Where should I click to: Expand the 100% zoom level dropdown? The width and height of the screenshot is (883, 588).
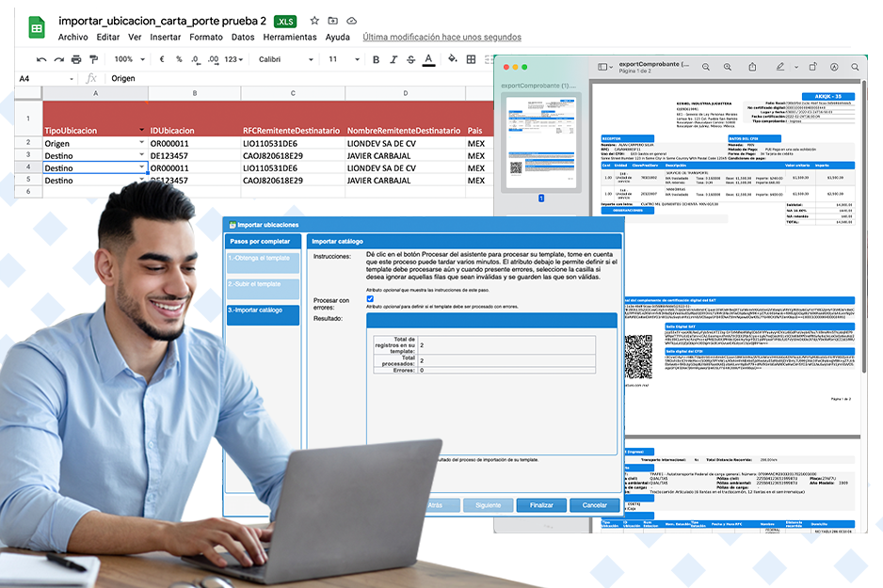[x=130, y=59]
